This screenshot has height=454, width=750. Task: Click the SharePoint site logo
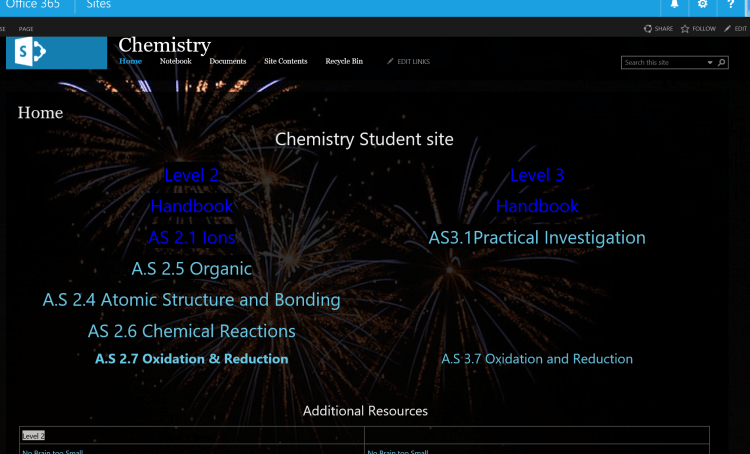pos(56,52)
